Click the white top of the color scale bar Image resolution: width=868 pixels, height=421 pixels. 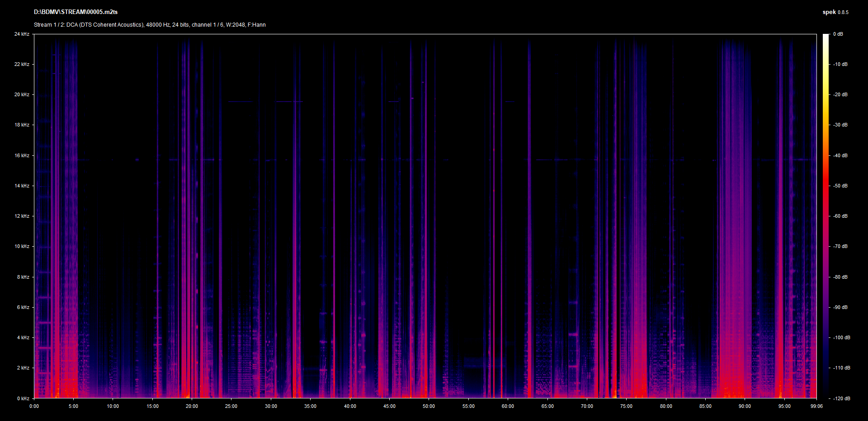[826, 37]
